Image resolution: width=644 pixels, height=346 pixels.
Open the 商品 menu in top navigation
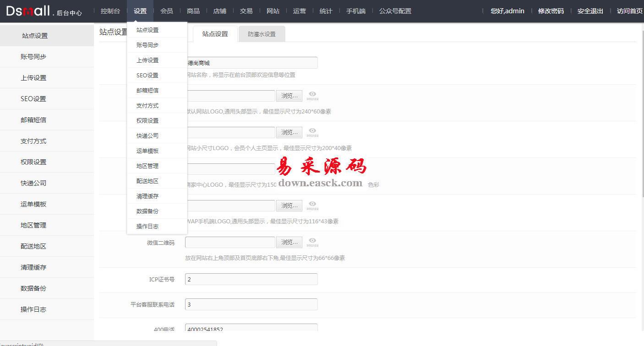coord(193,11)
